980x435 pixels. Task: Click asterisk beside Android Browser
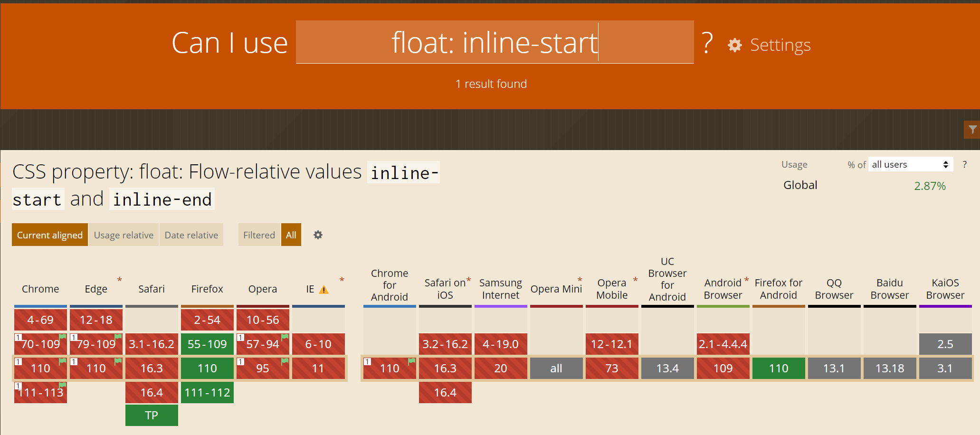click(747, 280)
